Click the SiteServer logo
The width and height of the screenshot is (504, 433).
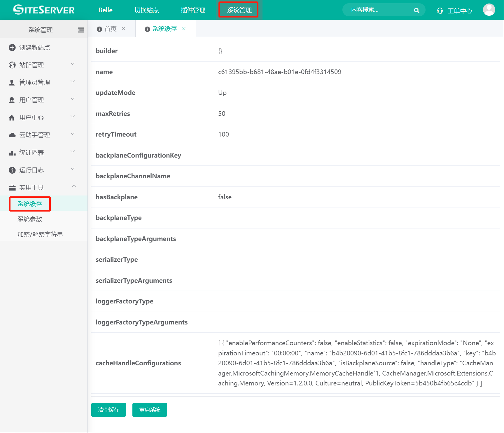point(44,10)
